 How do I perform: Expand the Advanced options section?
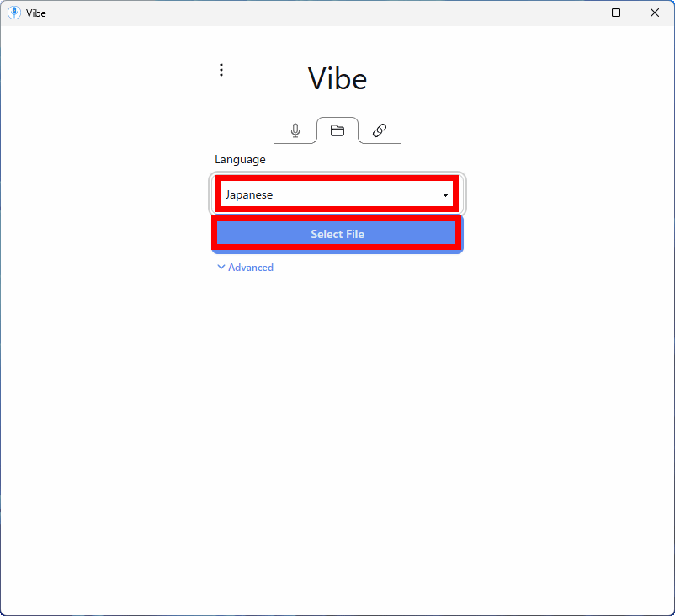click(246, 268)
